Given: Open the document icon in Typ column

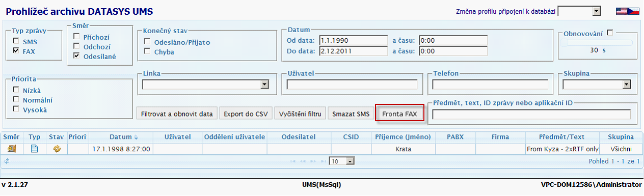Looking at the screenshot, I should [35, 149].
